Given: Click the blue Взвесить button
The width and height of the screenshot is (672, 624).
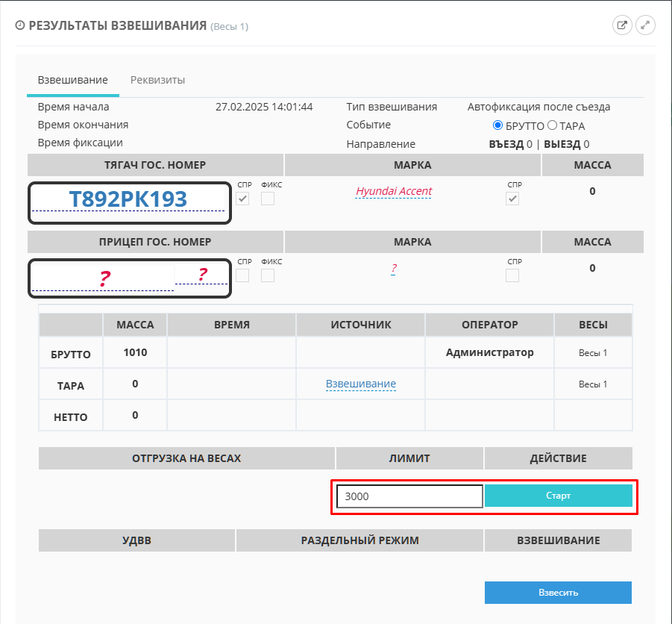Looking at the screenshot, I should pyautogui.click(x=558, y=593).
